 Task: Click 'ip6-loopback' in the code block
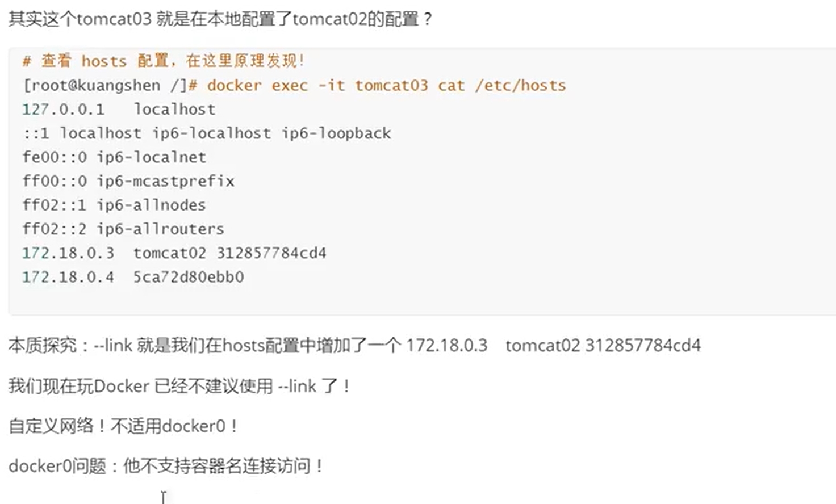pos(336,133)
